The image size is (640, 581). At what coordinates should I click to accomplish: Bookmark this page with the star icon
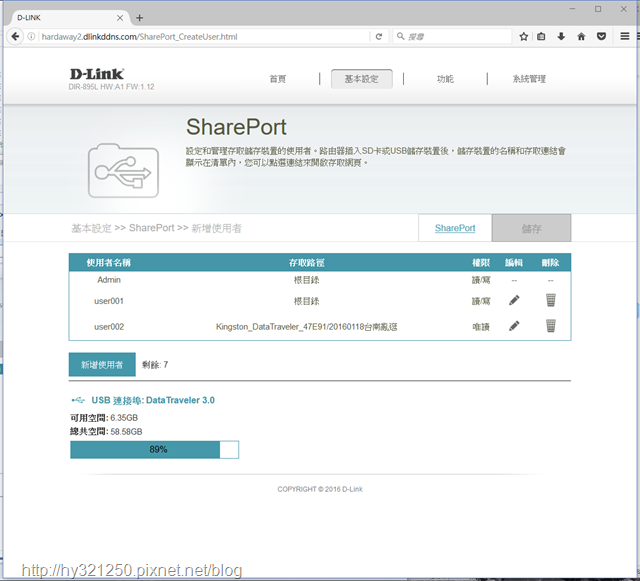[524, 36]
